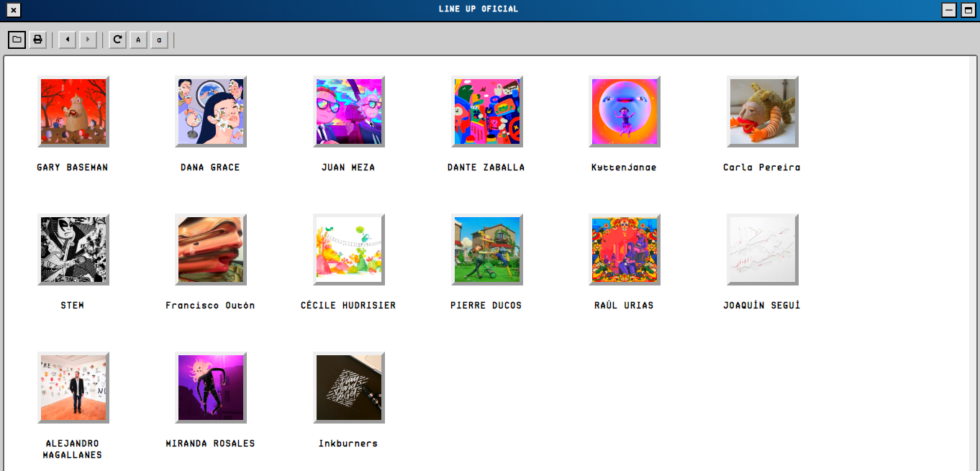Click the MIRANDA ROSALES name label
This screenshot has width=980, height=471.
[x=210, y=444]
